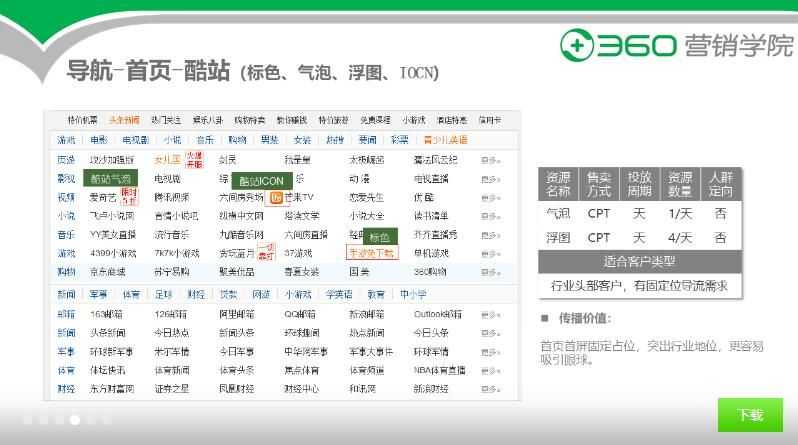Expand 更多 in the 今日头条 row

point(491,333)
